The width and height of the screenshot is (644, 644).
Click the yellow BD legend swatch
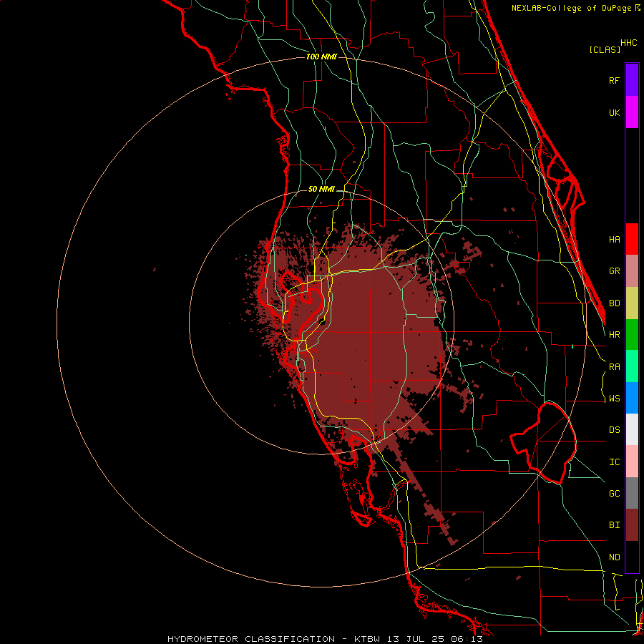tap(632, 303)
